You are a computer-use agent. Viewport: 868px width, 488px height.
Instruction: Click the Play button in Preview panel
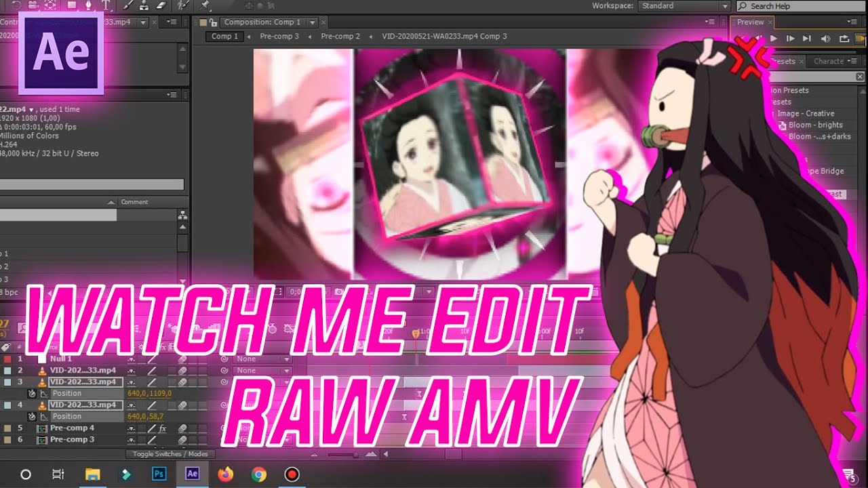(x=773, y=39)
